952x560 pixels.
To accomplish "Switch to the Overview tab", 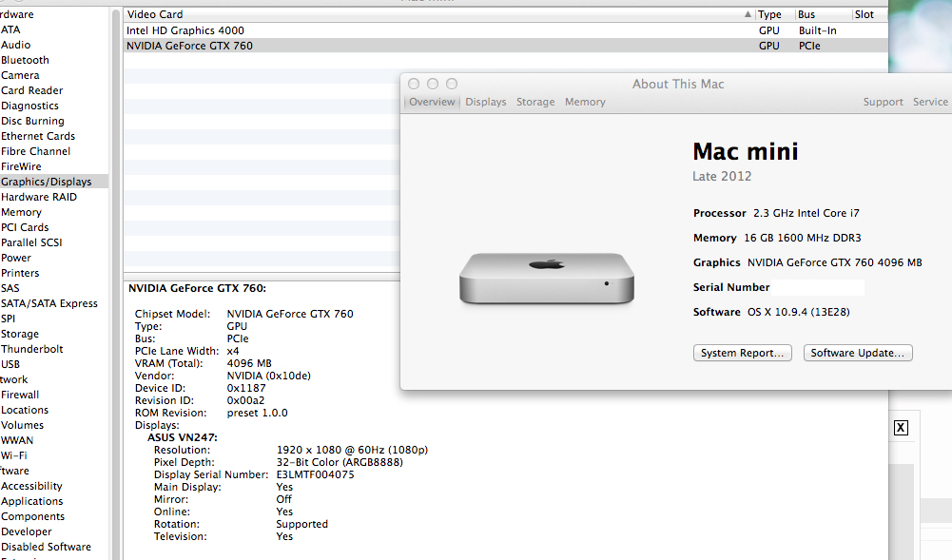I will (432, 102).
